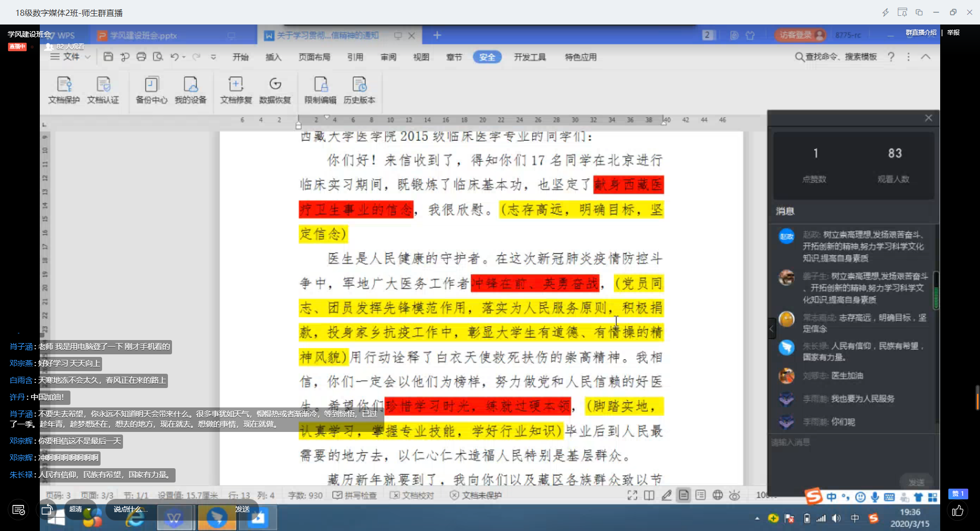Screen dimensions: 980x531
Task: Switch to reading layout view icon
Action: (x=649, y=495)
